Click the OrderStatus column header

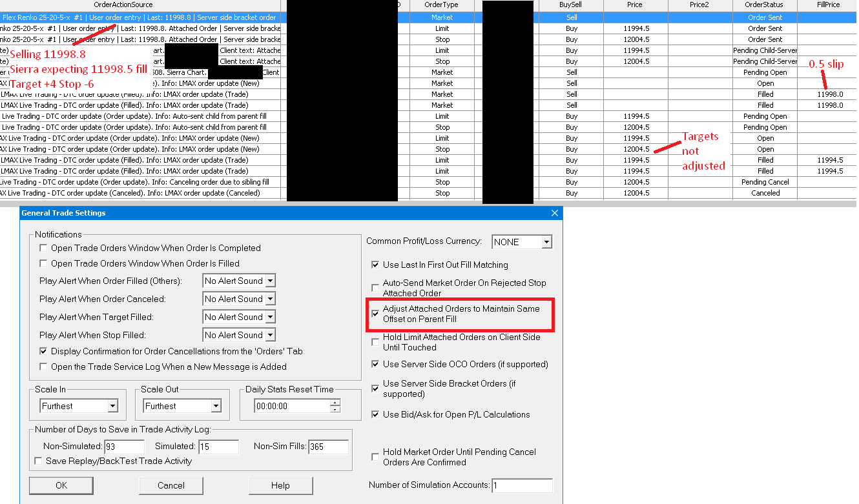tap(765, 5)
